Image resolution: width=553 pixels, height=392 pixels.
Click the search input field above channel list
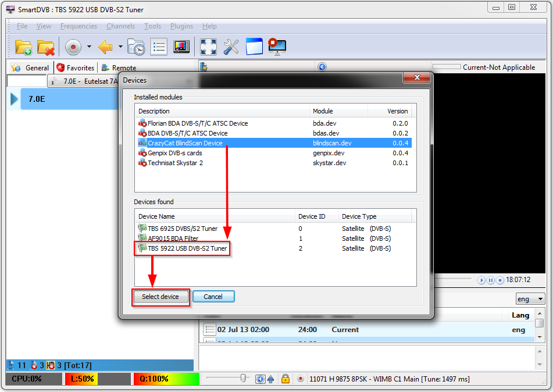26,81
